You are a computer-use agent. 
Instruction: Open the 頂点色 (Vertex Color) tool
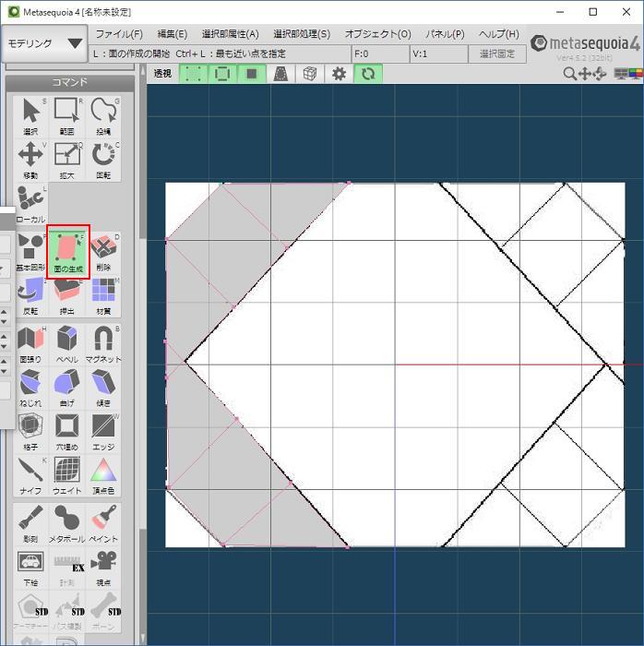coord(103,475)
